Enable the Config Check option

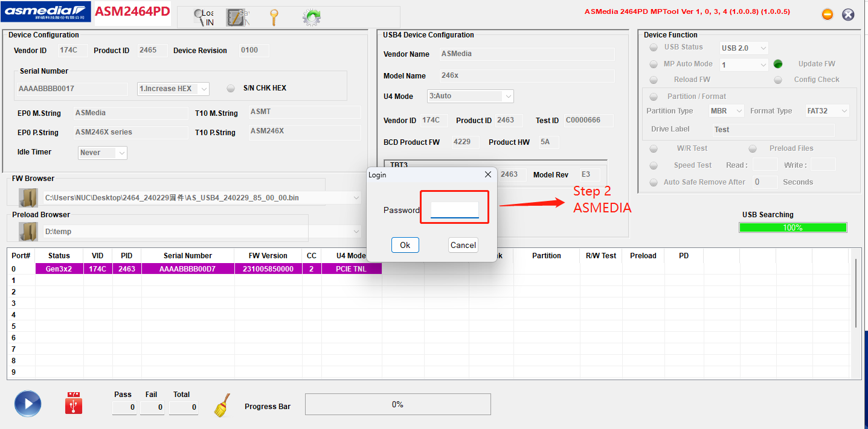[x=778, y=80]
